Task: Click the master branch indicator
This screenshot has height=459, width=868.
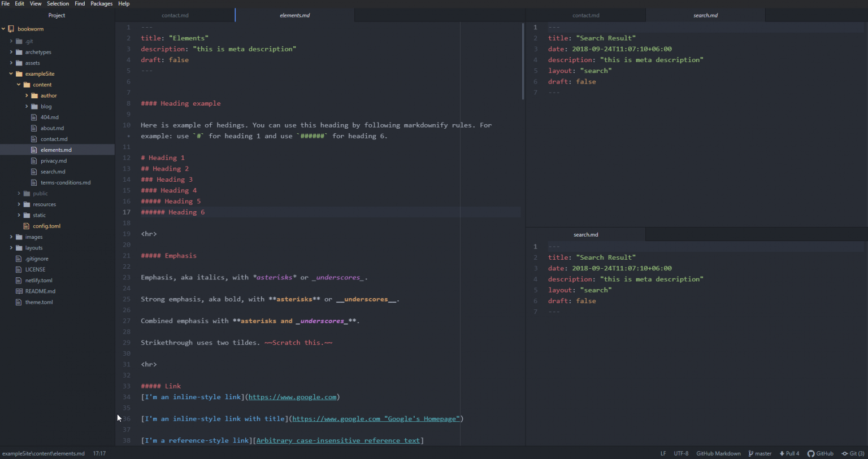Action: pyautogui.click(x=759, y=453)
